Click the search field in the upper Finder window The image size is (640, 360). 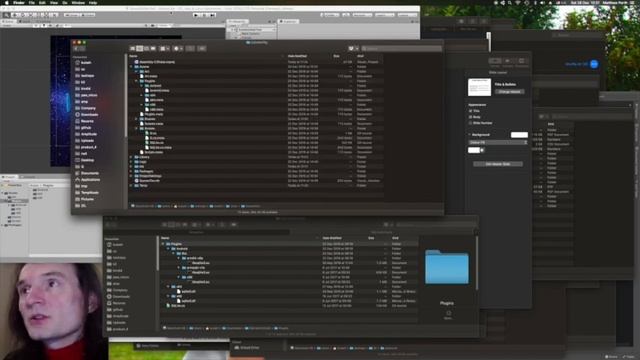(402, 49)
